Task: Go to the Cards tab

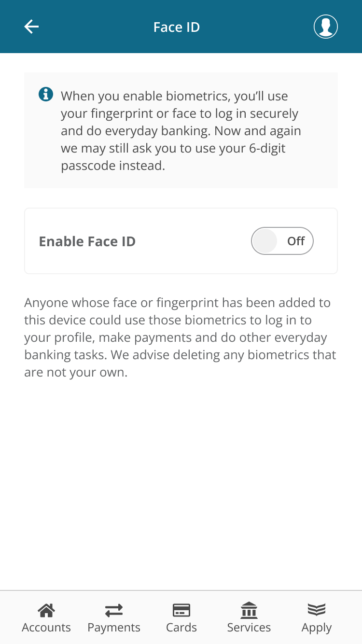Action: pos(181,617)
